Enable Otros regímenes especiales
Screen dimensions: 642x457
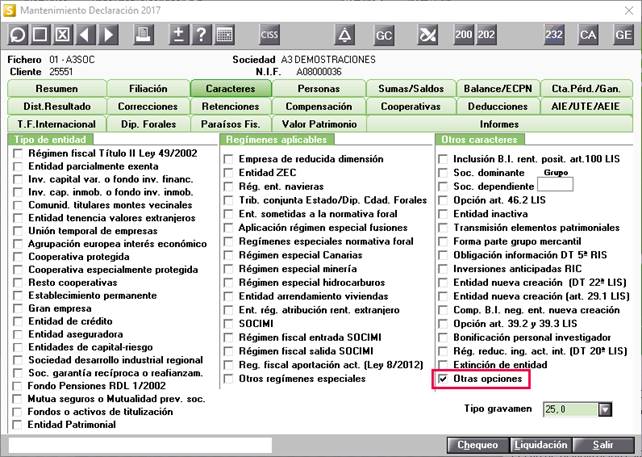pyautogui.click(x=228, y=379)
